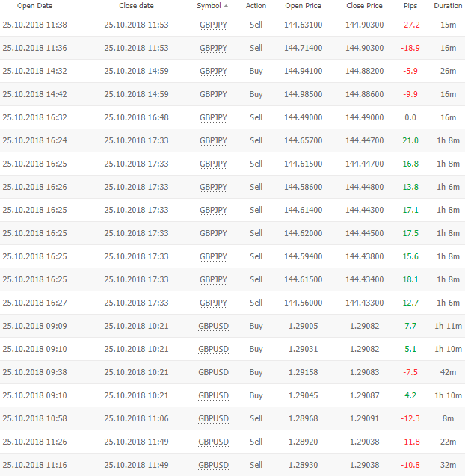Select the -12.3 pips value
Screen dimensions: 465x476
410,418
